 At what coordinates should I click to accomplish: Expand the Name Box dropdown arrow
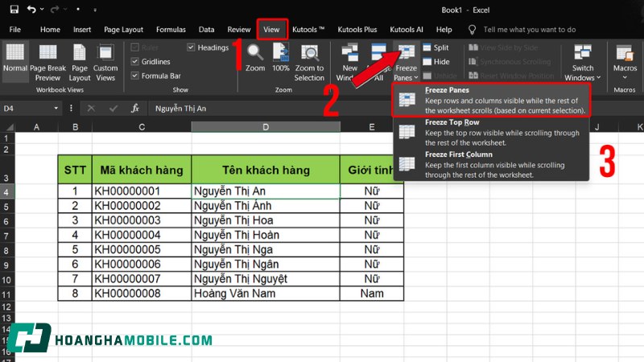56,109
